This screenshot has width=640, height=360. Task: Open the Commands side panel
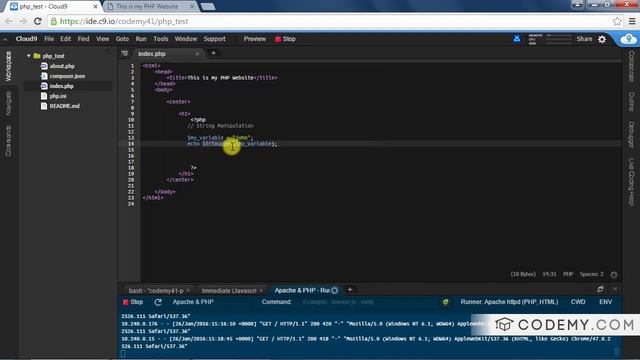pos(9,141)
